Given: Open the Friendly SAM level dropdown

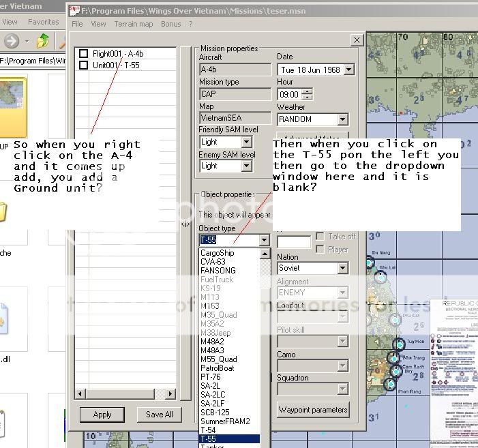Looking at the screenshot, I should click(x=246, y=142).
